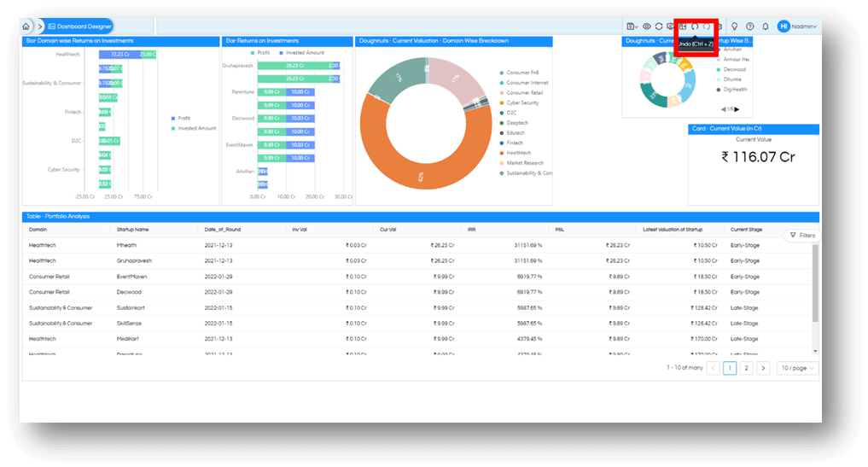This screenshot has width=868, height=467.
Task: Preview dashboard with the eye icon
Action: [647, 26]
